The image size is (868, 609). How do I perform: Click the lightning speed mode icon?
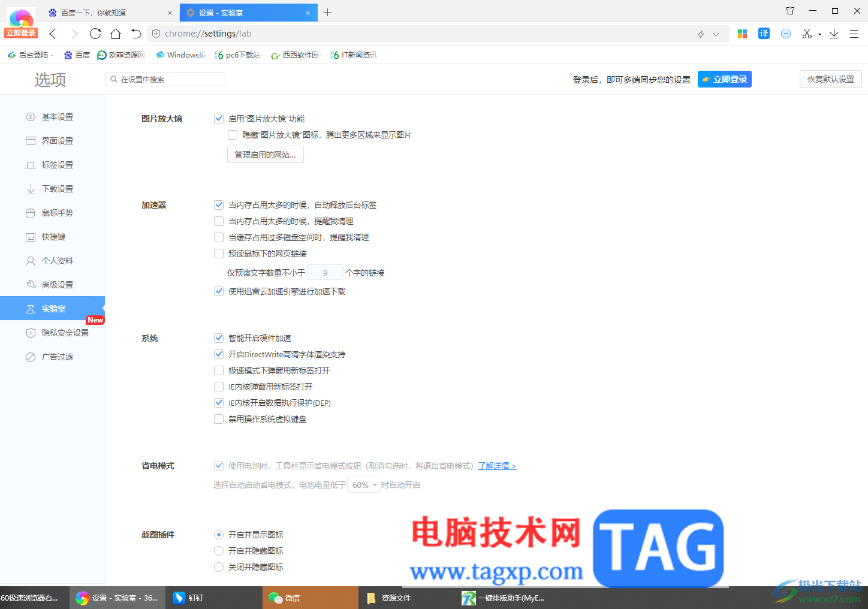[701, 34]
